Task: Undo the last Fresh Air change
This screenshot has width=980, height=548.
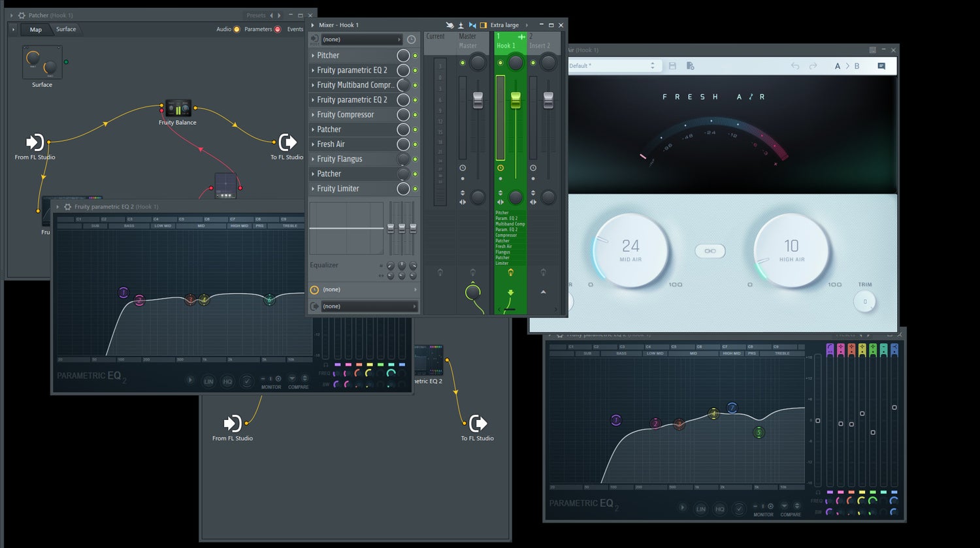Action: (795, 66)
